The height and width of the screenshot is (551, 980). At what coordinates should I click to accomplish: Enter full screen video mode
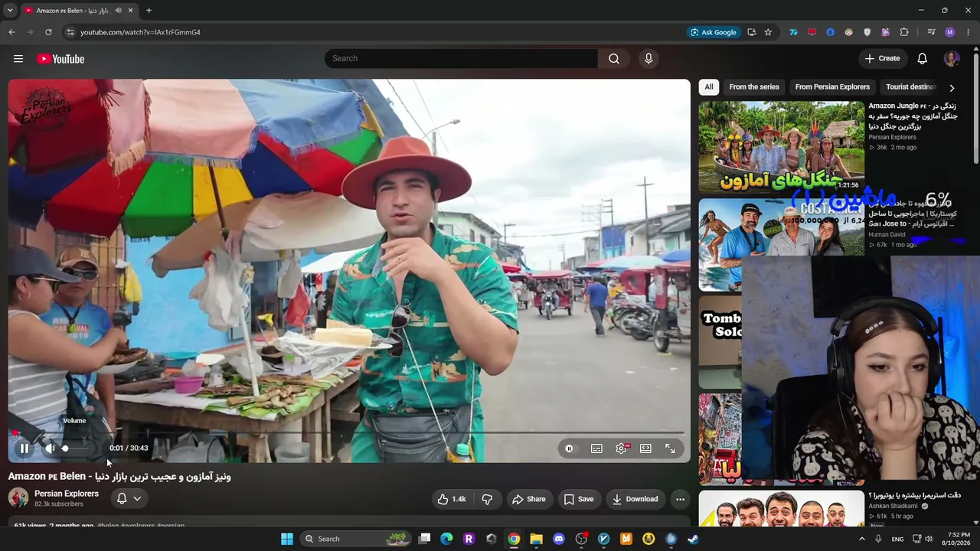click(x=670, y=448)
